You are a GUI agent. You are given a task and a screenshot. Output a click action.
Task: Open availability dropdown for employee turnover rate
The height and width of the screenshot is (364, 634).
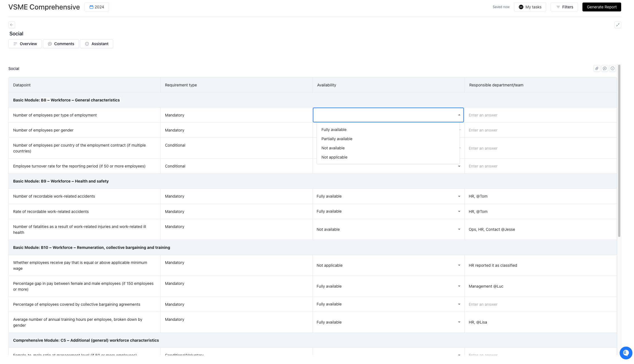coord(459,166)
